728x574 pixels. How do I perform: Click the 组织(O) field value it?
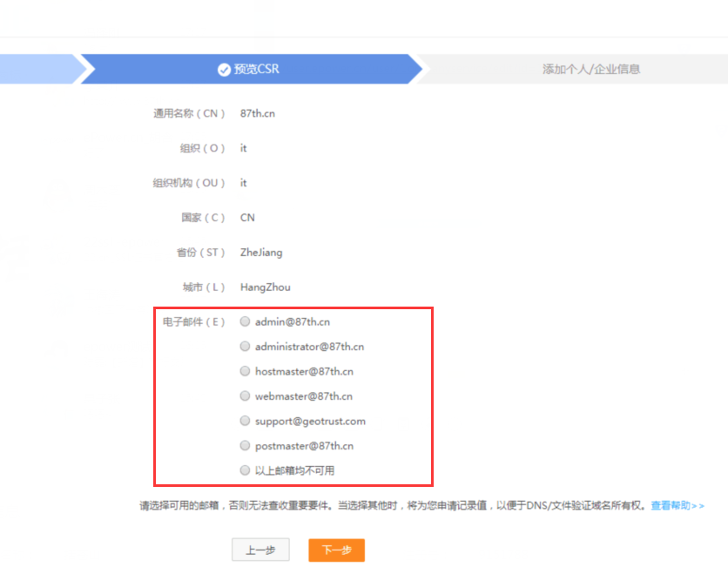tap(243, 147)
